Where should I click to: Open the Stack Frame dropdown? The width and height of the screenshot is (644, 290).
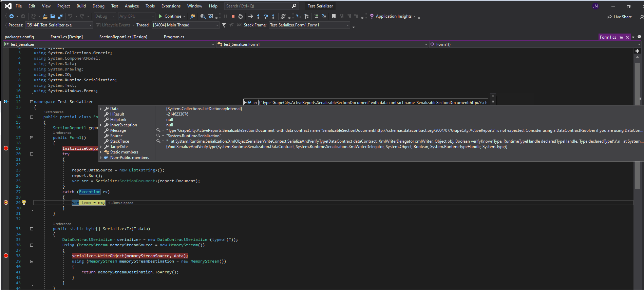coord(309,25)
